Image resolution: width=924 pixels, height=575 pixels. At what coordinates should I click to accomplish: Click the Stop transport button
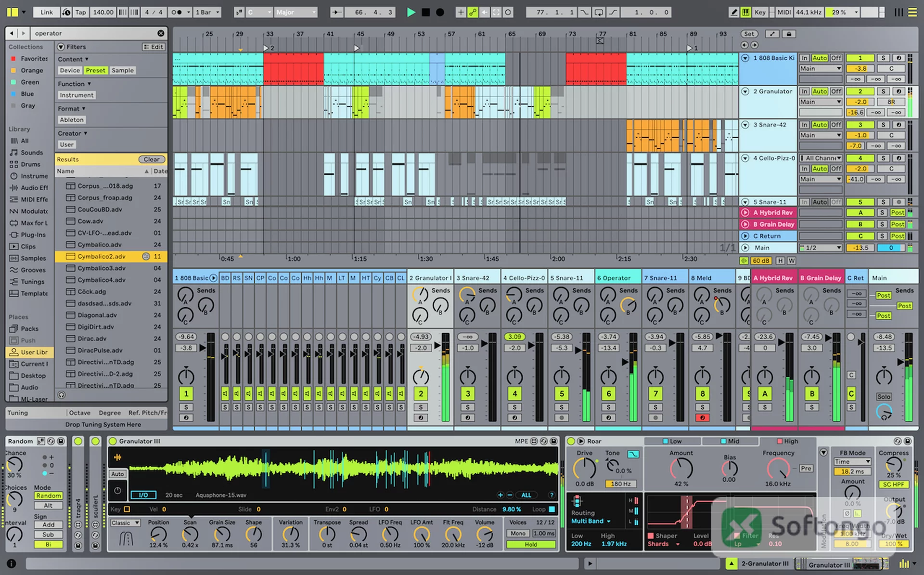point(425,13)
